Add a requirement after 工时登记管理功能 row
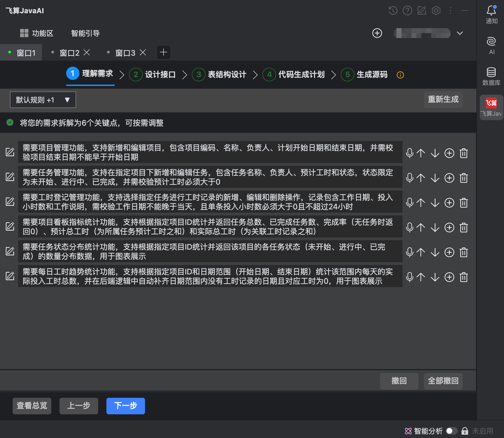 pyautogui.click(x=449, y=203)
